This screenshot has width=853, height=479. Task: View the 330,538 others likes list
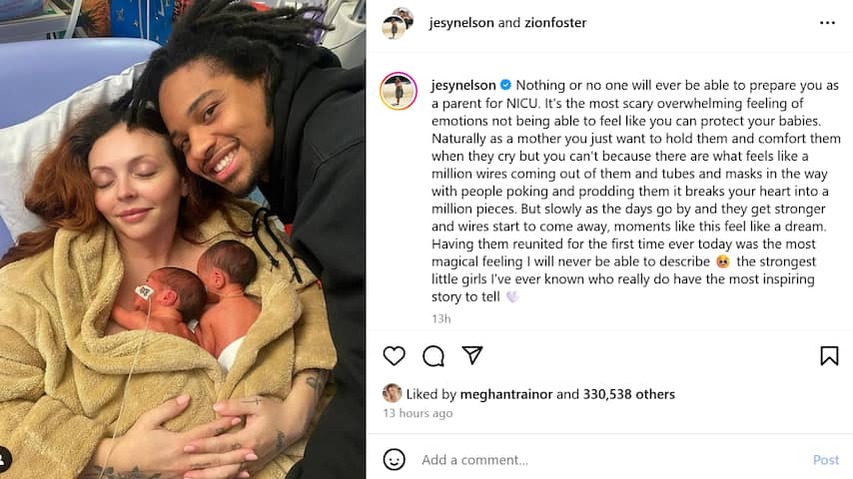pos(629,394)
